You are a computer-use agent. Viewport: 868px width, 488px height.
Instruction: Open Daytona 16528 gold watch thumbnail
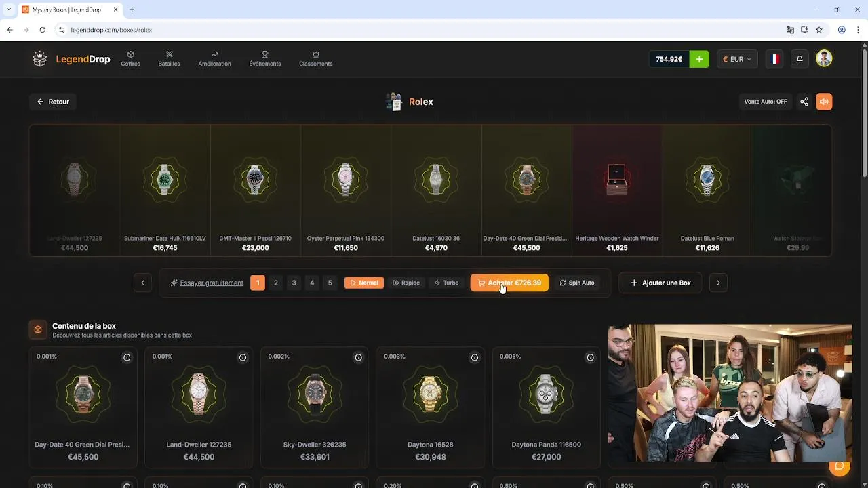tap(430, 394)
